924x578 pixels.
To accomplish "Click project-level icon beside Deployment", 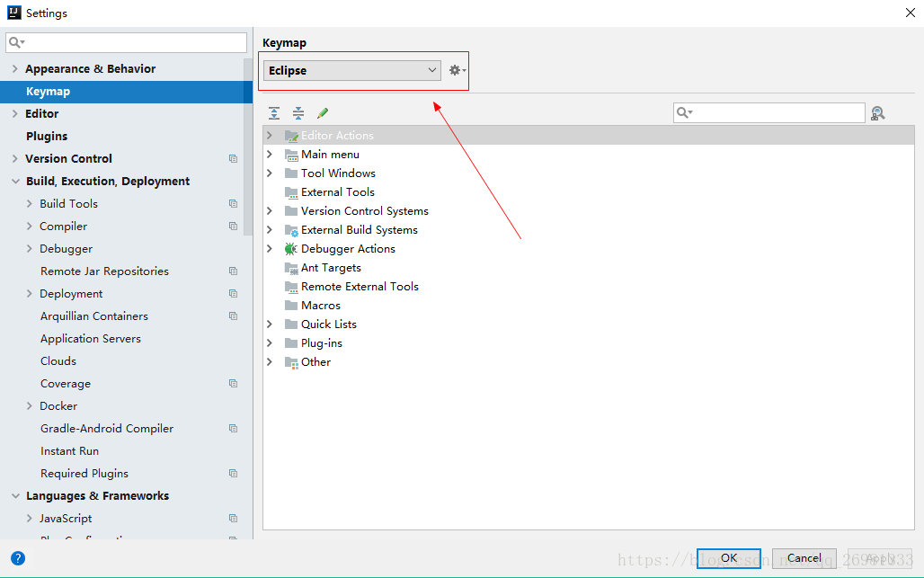I will (234, 293).
